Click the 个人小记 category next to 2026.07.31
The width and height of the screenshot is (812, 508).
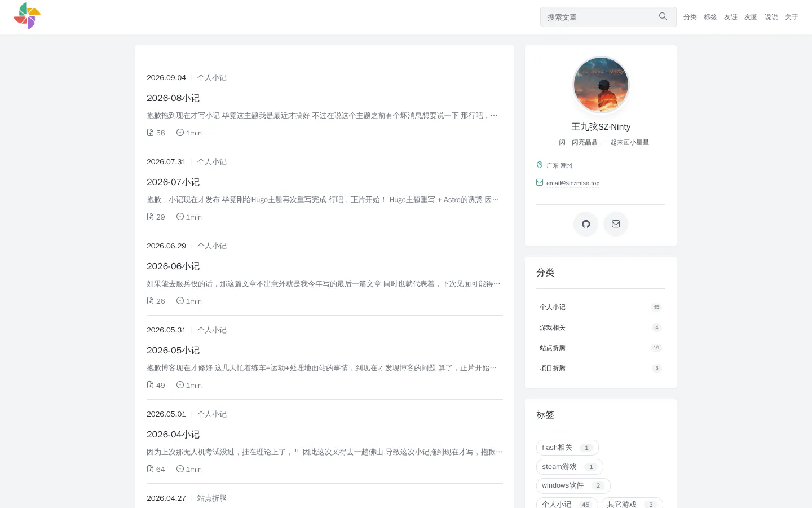[x=212, y=162]
